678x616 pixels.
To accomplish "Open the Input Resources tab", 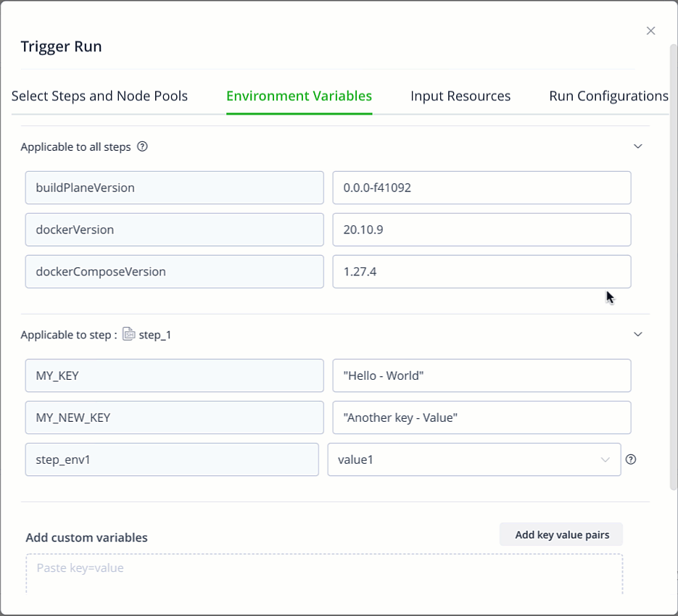I will [460, 96].
